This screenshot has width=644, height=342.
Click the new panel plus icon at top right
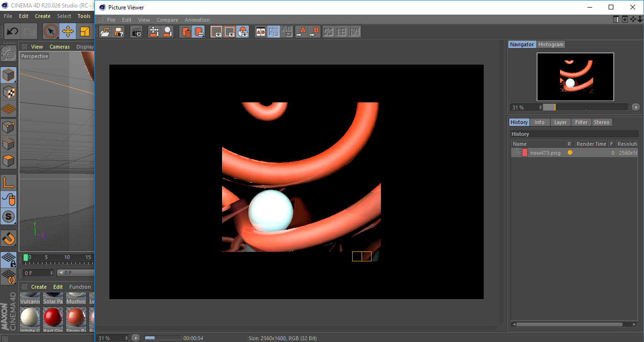625,19
